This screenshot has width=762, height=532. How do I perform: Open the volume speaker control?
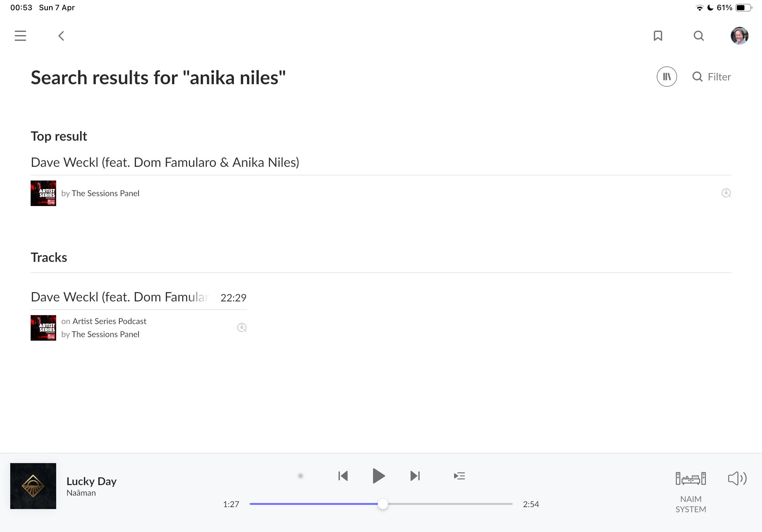pos(737,479)
